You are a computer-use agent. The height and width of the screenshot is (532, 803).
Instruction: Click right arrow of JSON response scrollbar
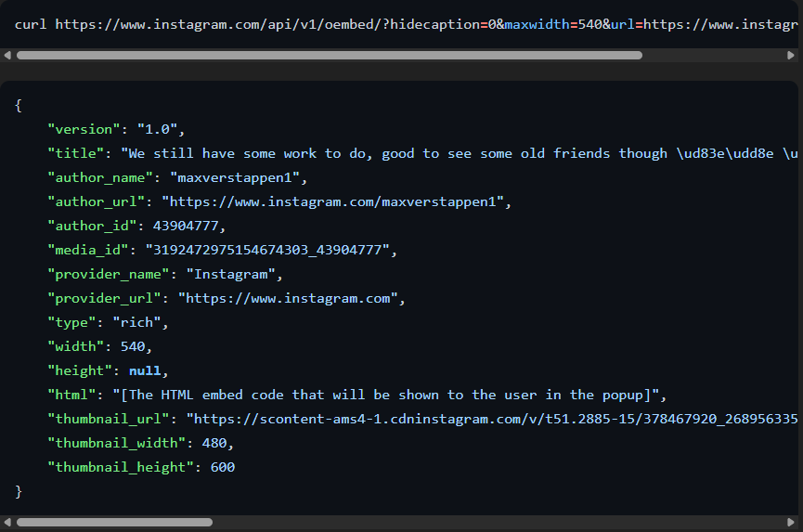791,523
